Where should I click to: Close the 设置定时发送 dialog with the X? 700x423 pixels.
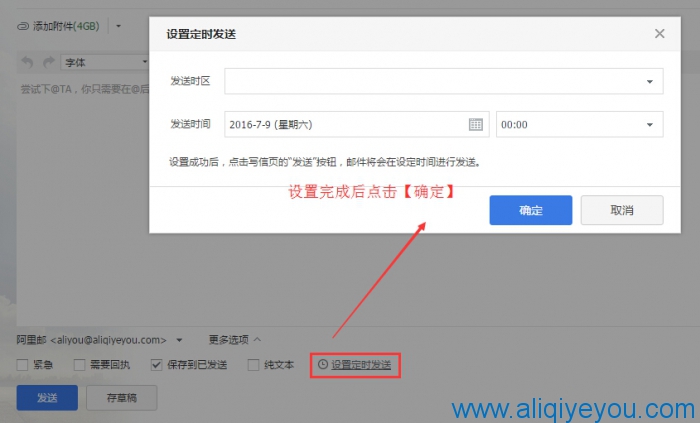click(659, 33)
